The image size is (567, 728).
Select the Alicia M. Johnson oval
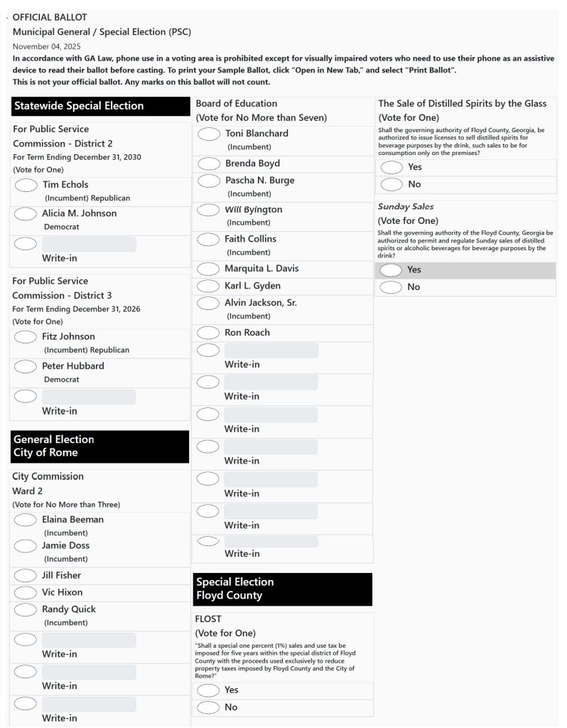26,214
